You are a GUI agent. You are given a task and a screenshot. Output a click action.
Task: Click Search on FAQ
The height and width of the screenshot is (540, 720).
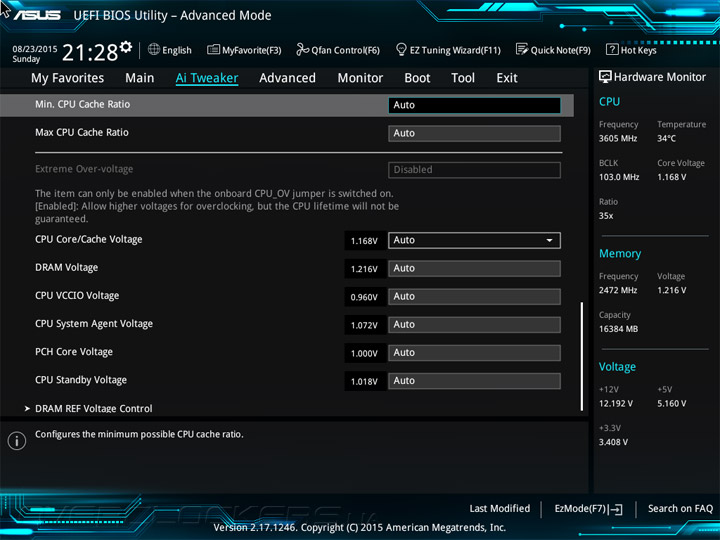pyautogui.click(x=680, y=508)
